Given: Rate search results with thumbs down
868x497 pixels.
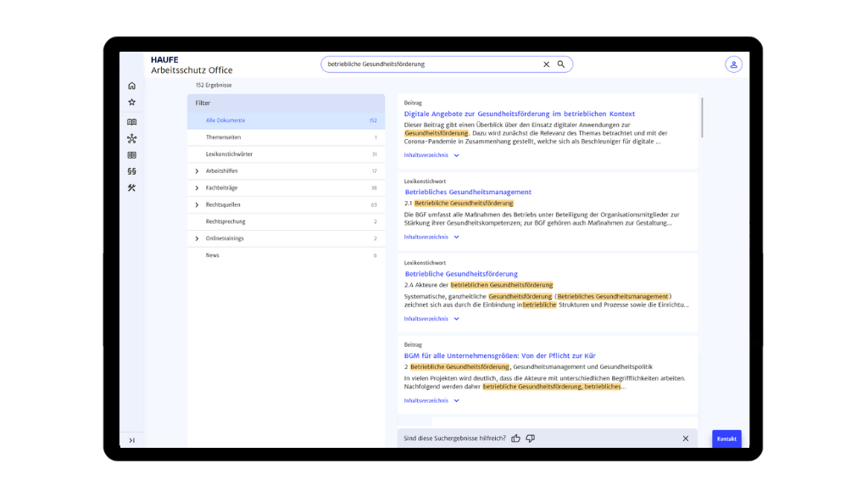Looking at the screenshot, I should coord(530,438).
